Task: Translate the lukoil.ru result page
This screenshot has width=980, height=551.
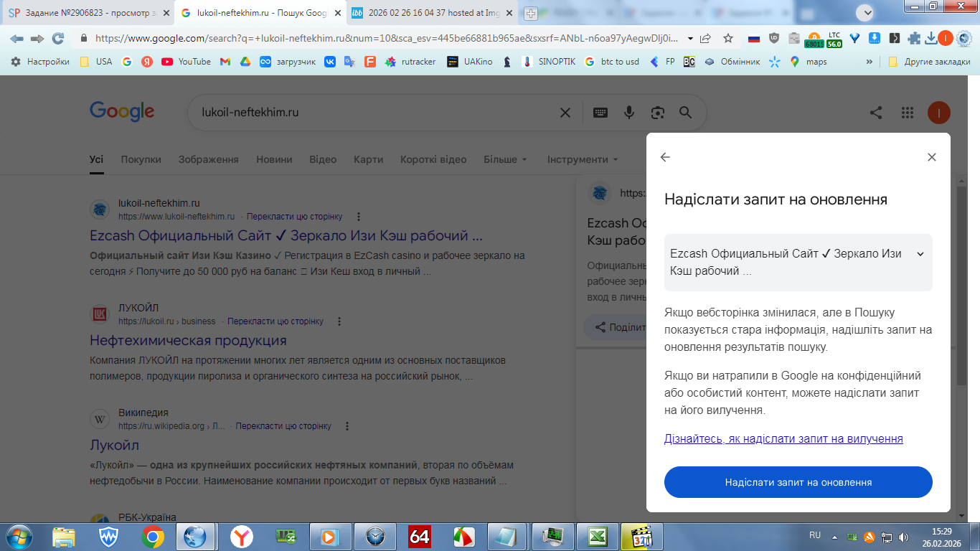Action: coord(275,321)
